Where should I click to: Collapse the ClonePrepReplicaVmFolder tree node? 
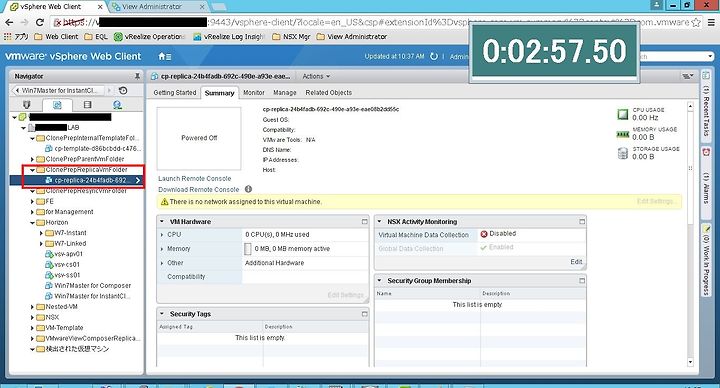click(x=33, y=170)
